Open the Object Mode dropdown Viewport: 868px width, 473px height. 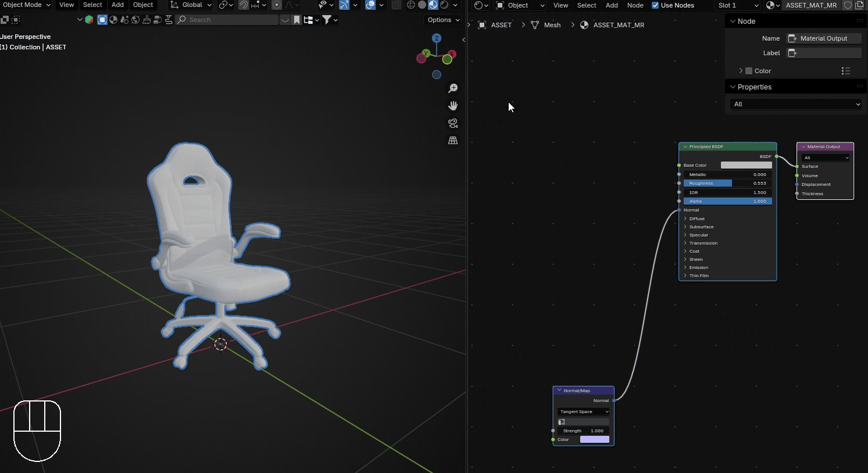[26, 5]
